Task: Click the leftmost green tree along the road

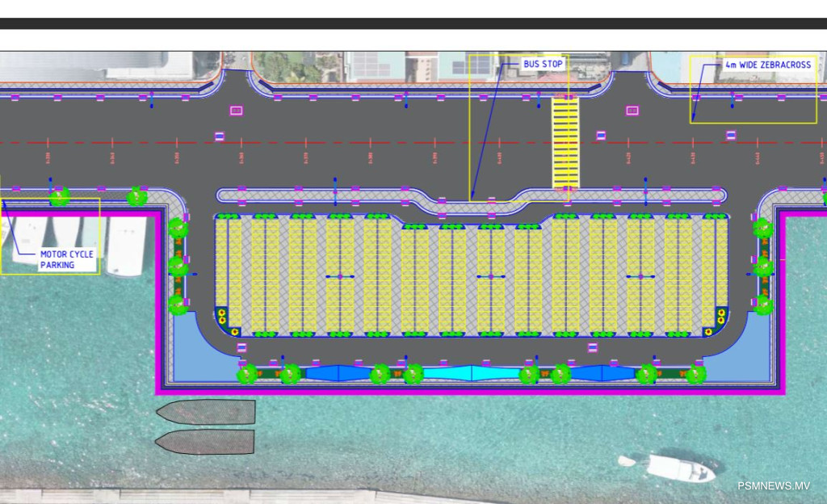Action: (x=59, y=196)
